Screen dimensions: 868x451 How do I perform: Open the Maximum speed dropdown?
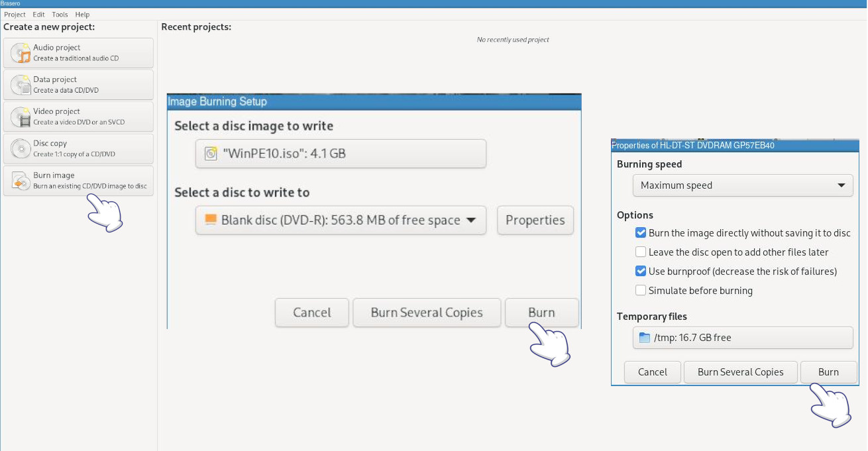[743, 186]
